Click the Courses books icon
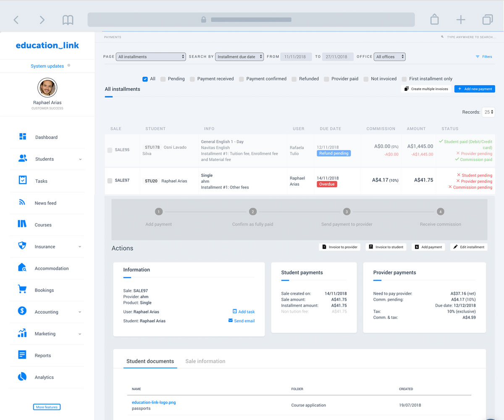Screen dimensions: 504x420 pyautogui.click(x=23, y=224)
